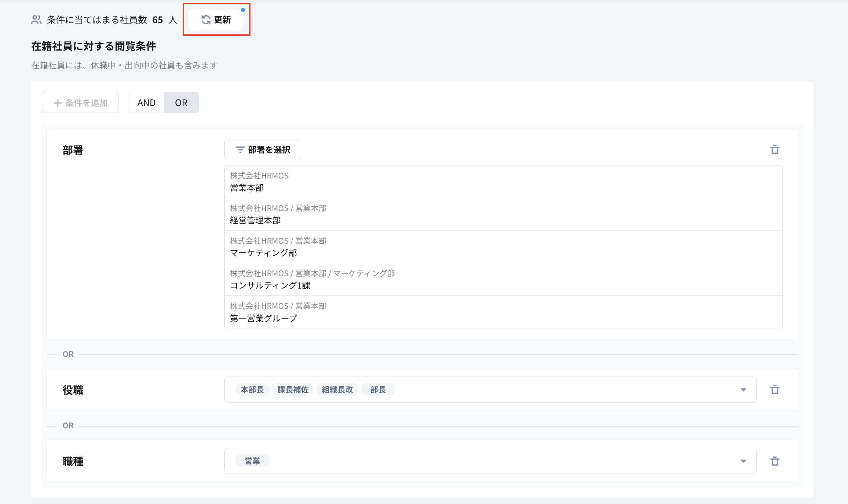This screenshot has height=504, width=848.
Task: Delete the 部署 condition with trash icon
Action: [775, 150]
